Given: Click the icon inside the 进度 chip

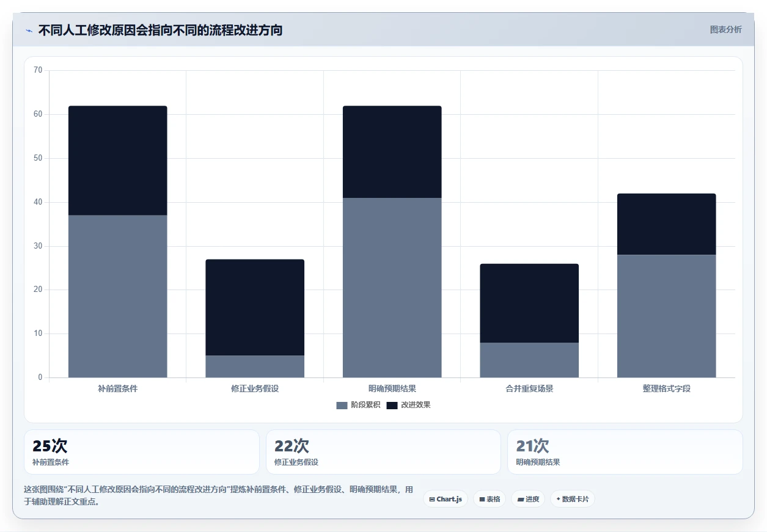Looking at the screenshot, I should 520,500.
